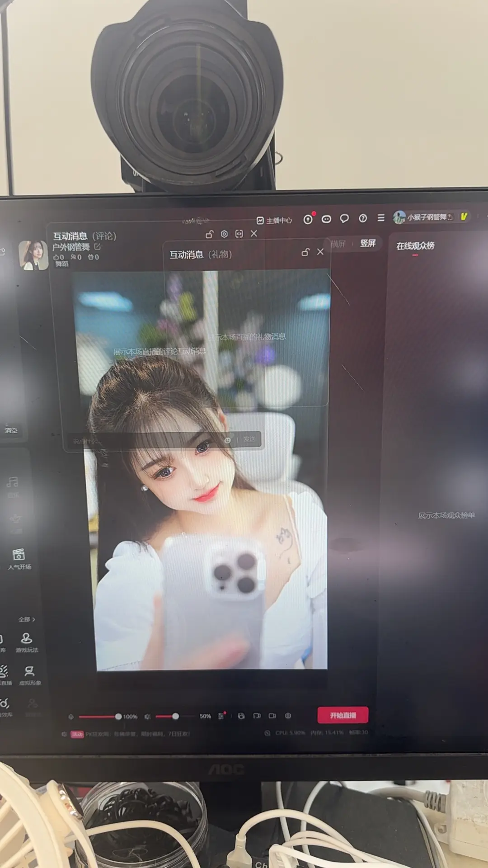Open the help question mark icon

pos(363,218)
